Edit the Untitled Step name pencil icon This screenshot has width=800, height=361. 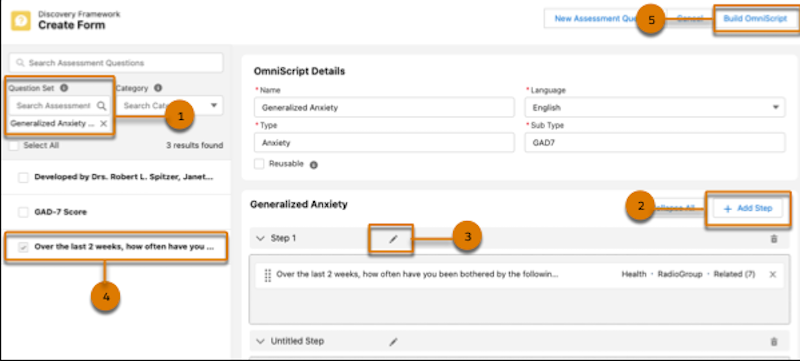[393, 342]
